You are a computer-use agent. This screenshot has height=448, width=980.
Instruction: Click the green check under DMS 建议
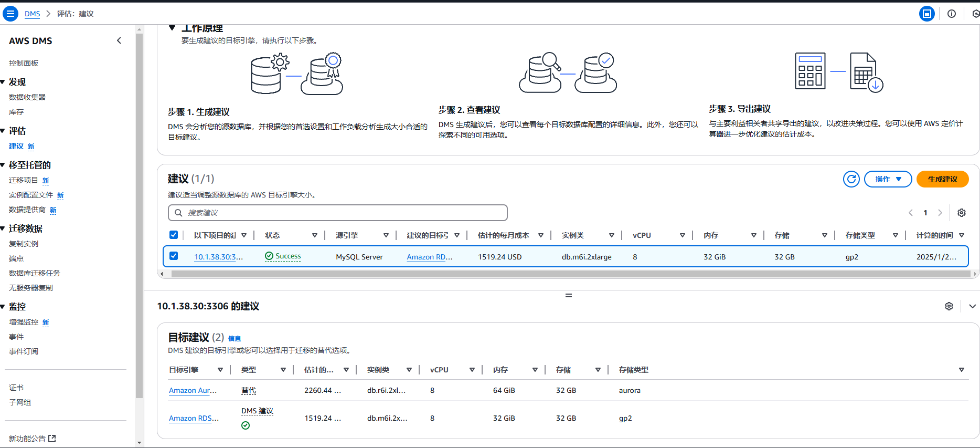(246, 425)
